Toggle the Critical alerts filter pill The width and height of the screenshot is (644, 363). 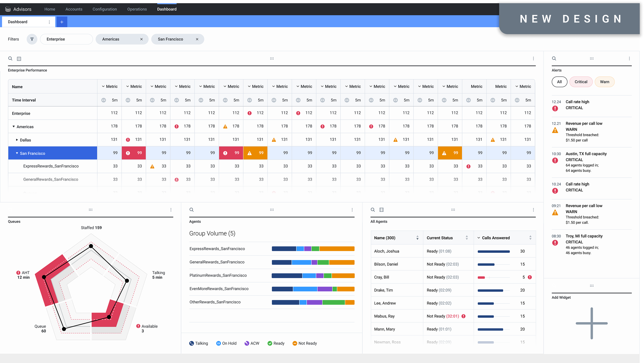point(581,82)
